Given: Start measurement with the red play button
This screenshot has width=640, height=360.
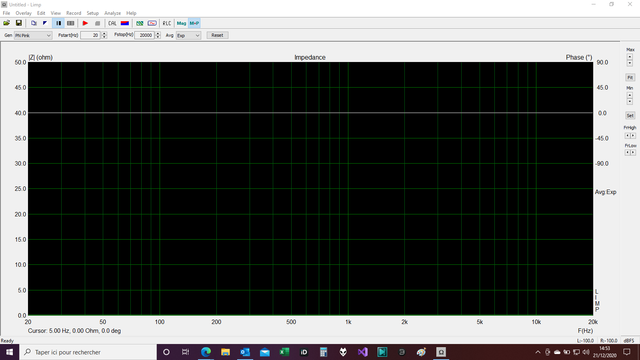Looking at the screenshot, I should tap(85, 23).
